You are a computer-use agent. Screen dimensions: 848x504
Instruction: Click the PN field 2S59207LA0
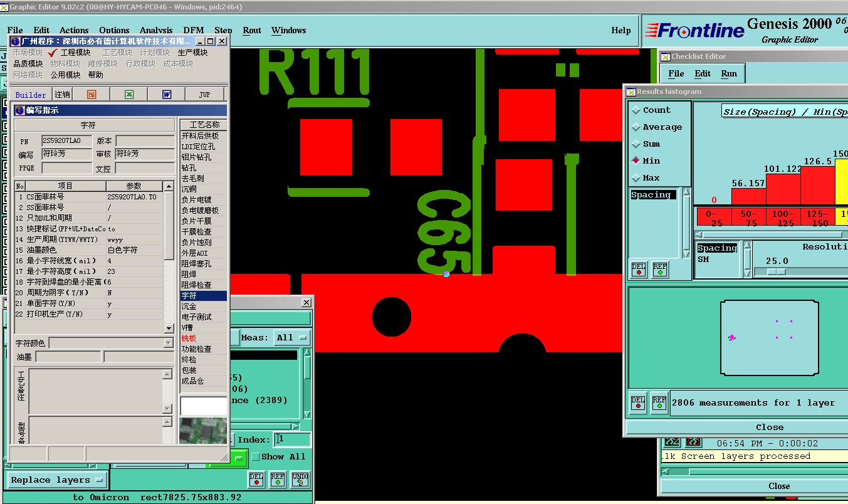(66, 141)
